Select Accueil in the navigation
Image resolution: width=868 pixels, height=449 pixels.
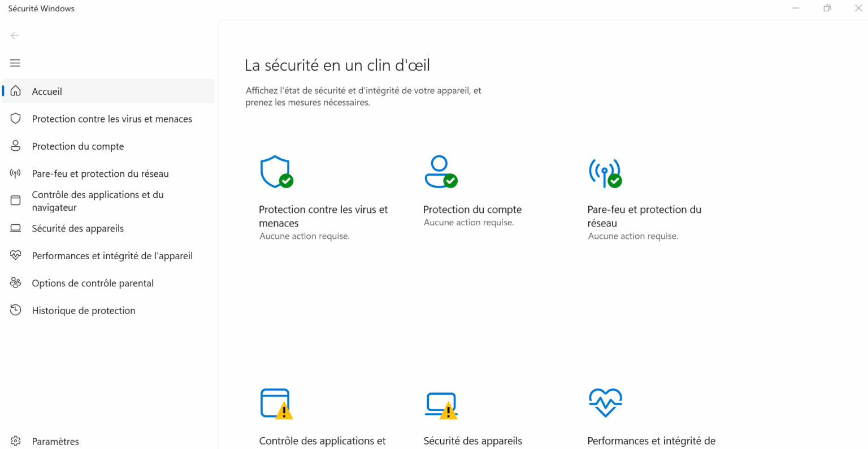click(x=108, y=91)
